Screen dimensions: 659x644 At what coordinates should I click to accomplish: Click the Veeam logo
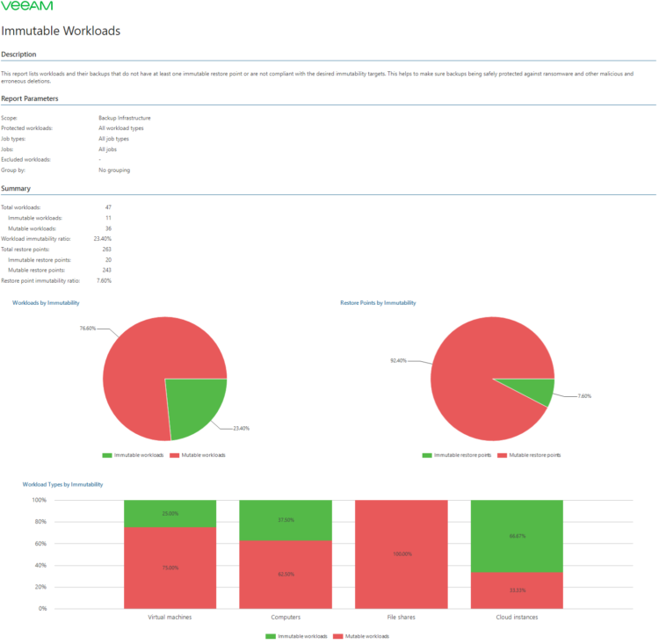pyautogui.click(x=26, y=6)
